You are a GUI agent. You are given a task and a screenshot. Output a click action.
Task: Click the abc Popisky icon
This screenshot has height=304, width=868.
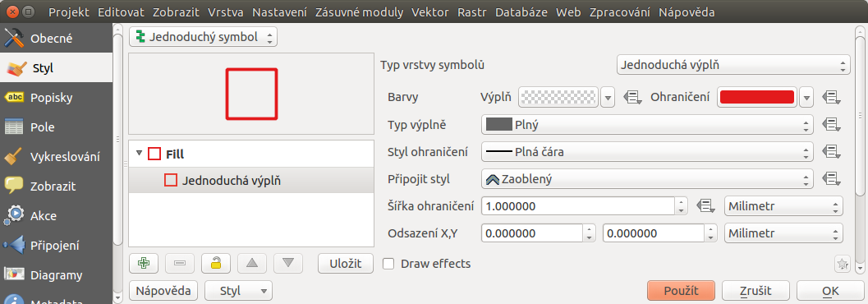(x=15, y=98)
